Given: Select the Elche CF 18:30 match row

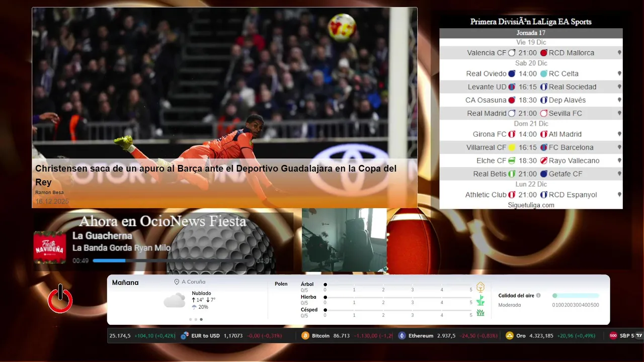Looking at the screenshot, I should (531, 160).
